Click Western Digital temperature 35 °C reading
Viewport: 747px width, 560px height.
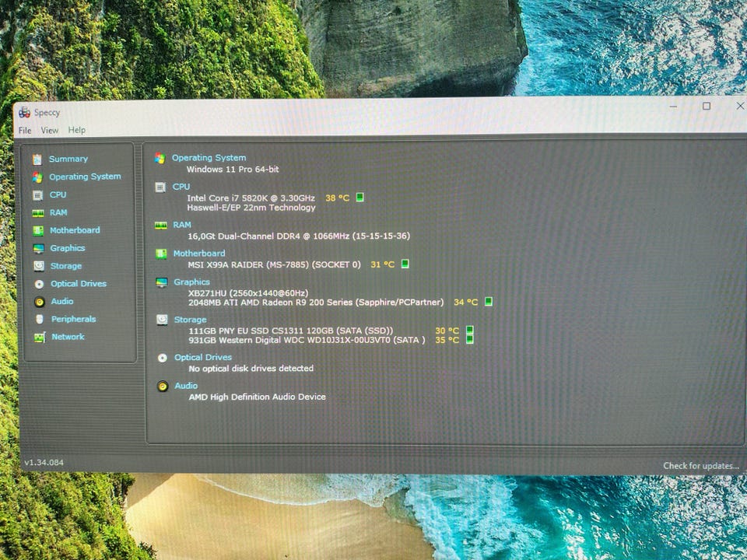[x=447, y=340]
